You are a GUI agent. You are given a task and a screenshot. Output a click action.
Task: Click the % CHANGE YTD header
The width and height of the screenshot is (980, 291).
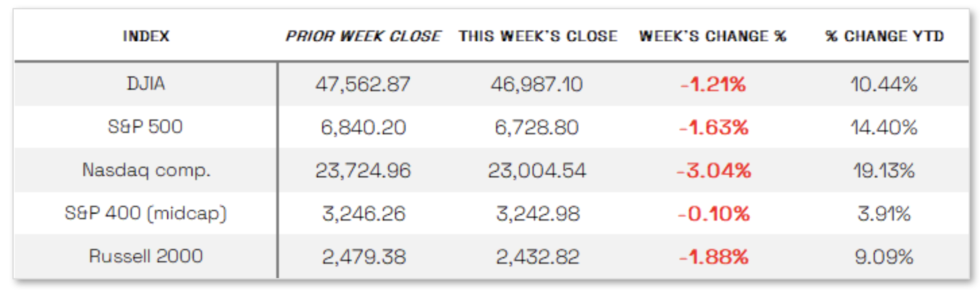pos(884,36)
